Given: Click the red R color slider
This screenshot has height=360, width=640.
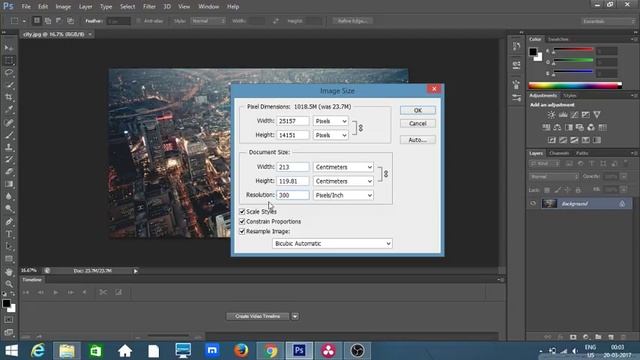Looking at the screenshot, I should coord(573,49).
